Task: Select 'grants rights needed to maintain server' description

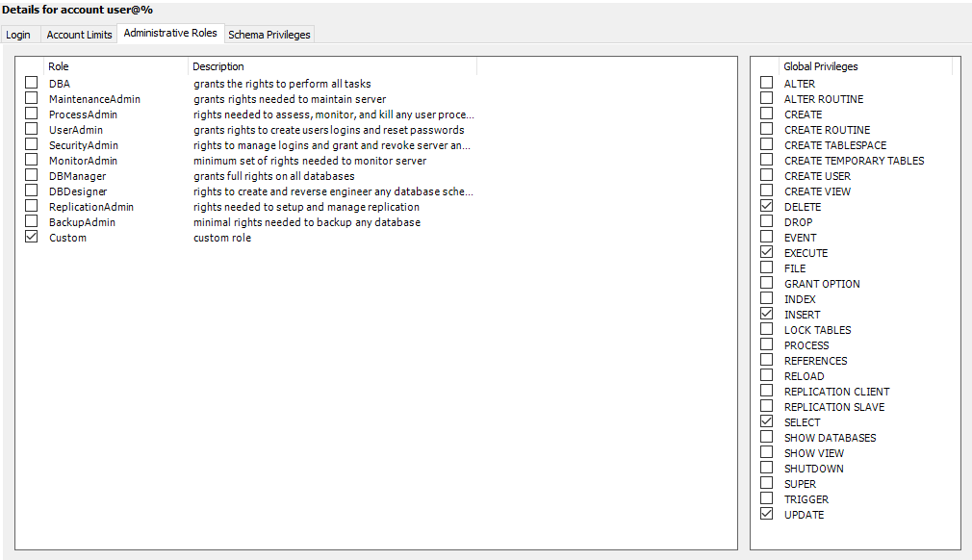Action: (290, 99)
